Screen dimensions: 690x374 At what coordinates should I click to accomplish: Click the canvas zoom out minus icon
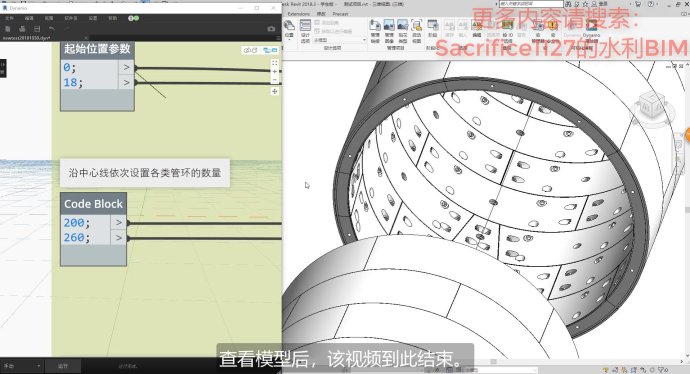275,80
